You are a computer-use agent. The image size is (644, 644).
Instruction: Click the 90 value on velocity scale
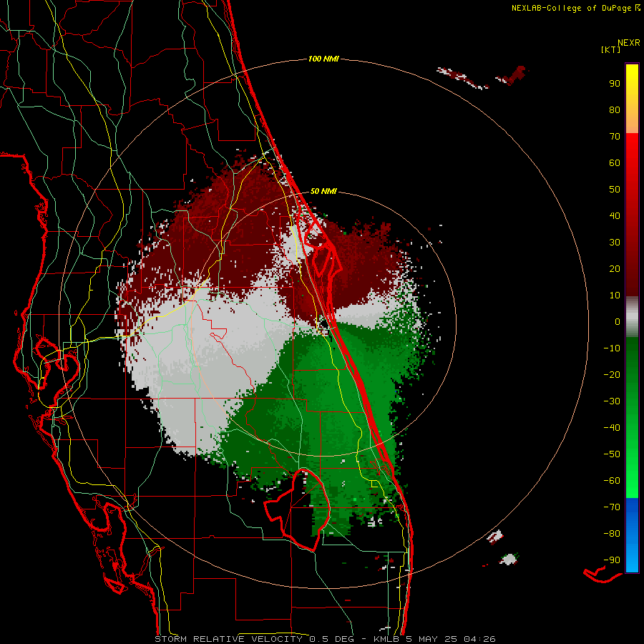(x=615, y=84)
